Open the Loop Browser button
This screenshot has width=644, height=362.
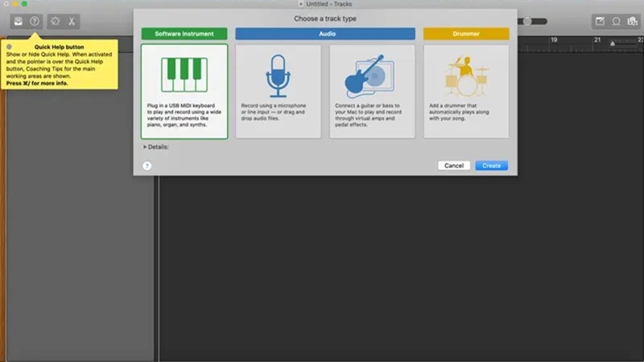click(616, 22)
